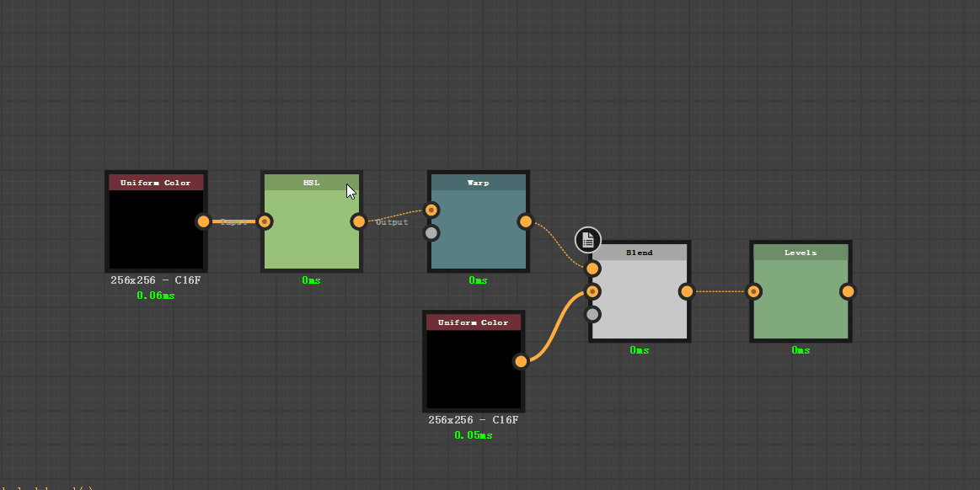980x490 pixels.
Task: Open the note icon attached to the Blend node
Action: pyautogui.click(x=586, y=239)
